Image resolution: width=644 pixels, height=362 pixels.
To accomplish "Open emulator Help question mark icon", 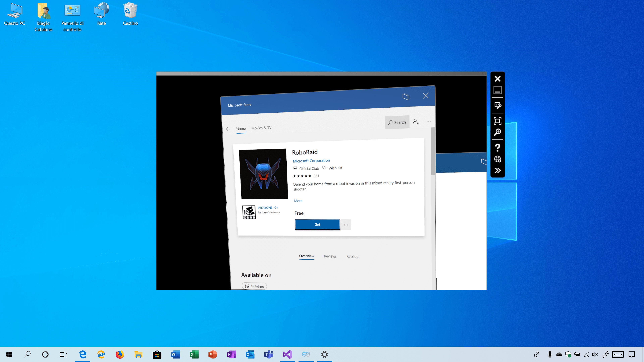I will pyautogui.click(x=497, y=148).
